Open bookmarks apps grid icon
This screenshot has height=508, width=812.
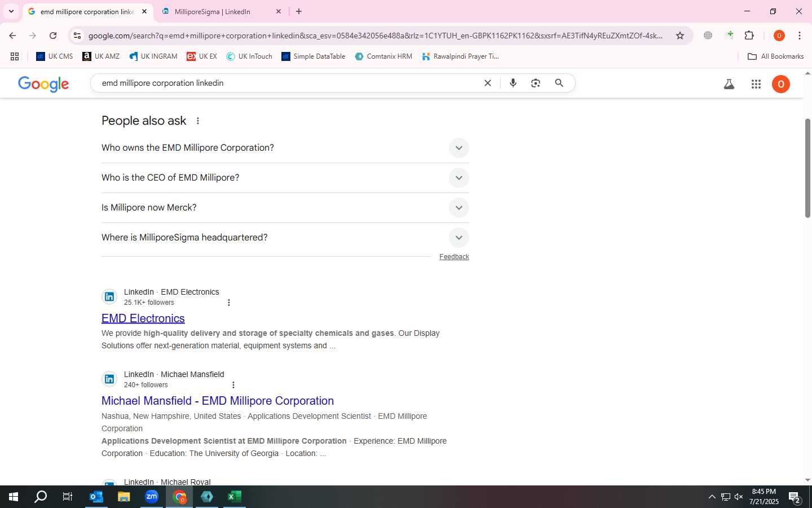[x=15, y=56]
